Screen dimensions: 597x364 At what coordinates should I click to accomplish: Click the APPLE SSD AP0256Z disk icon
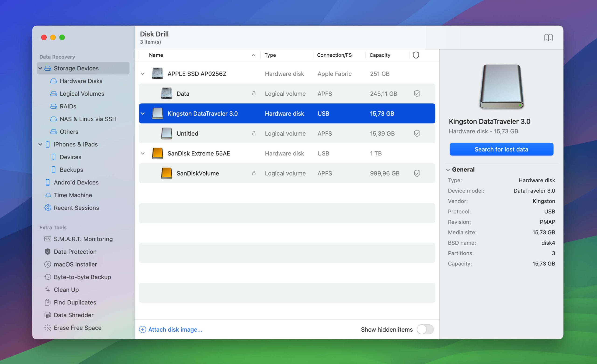pos(157,73)
